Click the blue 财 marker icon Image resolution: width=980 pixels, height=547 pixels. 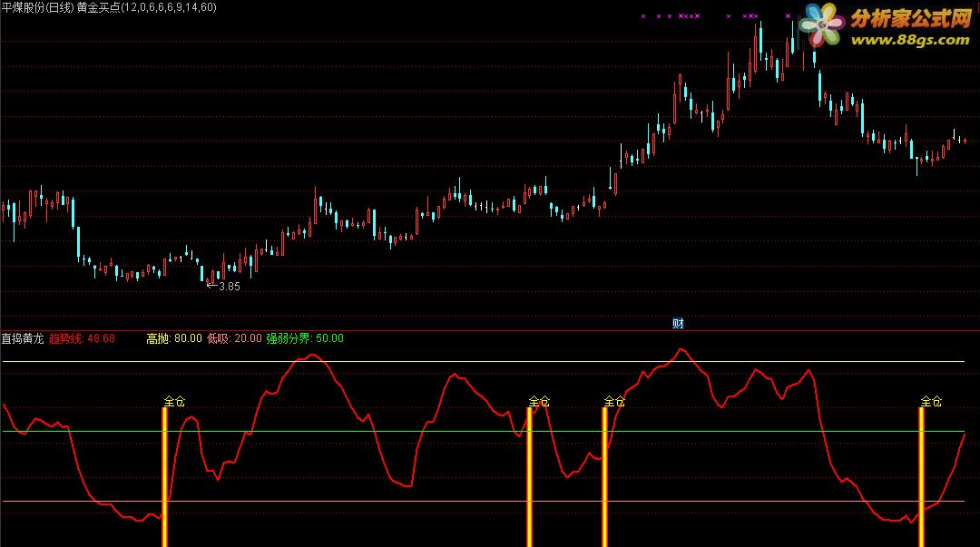click(x=678, y=323)
